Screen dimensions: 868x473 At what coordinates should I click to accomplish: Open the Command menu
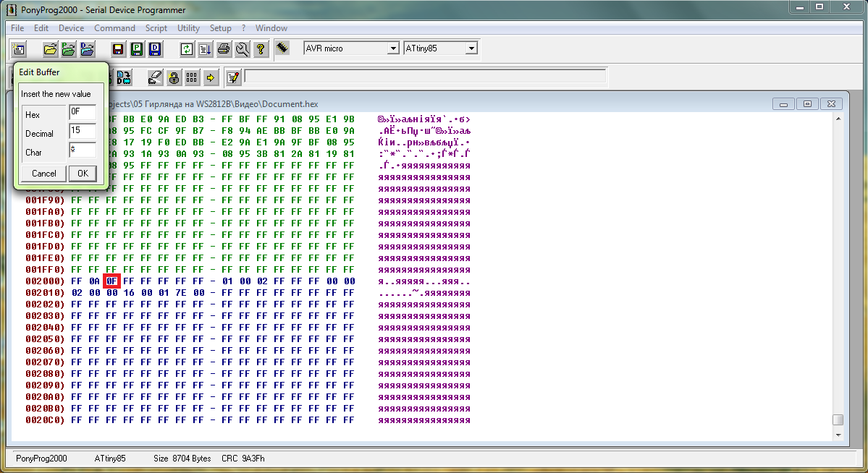tap(114, 28)
